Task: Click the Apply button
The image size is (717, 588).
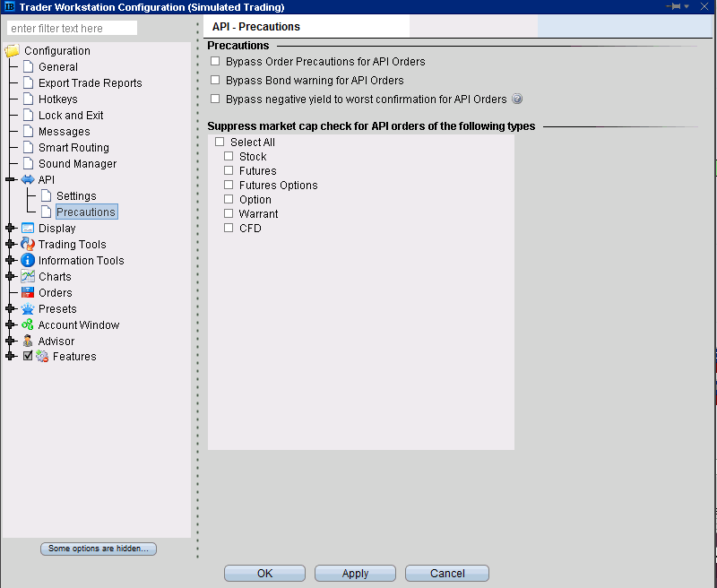Action: click(x=355, y=573)
